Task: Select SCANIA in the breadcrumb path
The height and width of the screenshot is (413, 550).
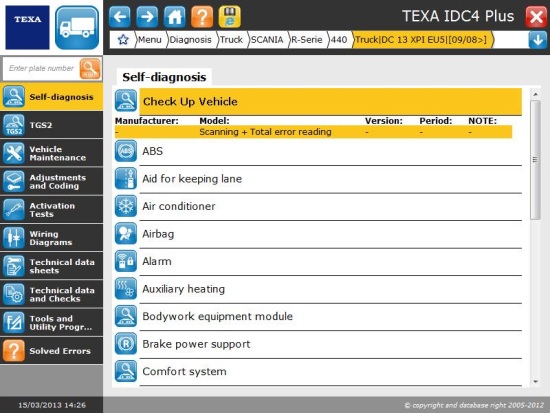Action: point(267,40)
